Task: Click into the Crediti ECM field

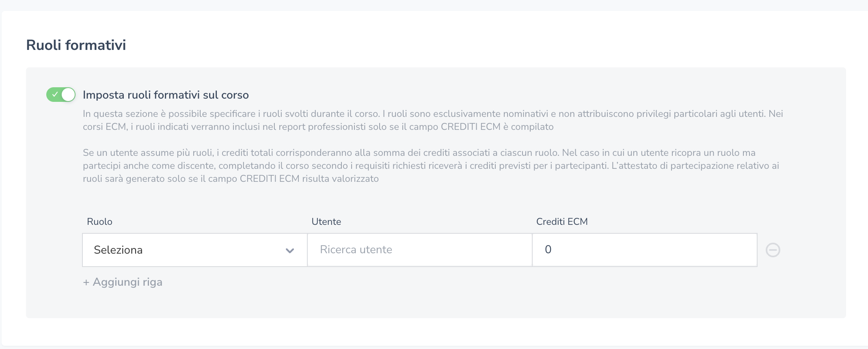Action: [x=644, y=250]
